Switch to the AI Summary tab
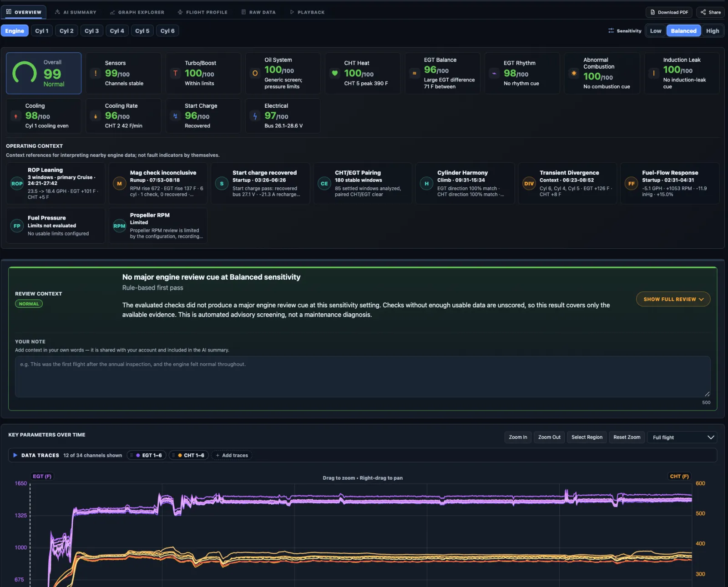This screenshot has height=587, width=728. coord(76,12)
